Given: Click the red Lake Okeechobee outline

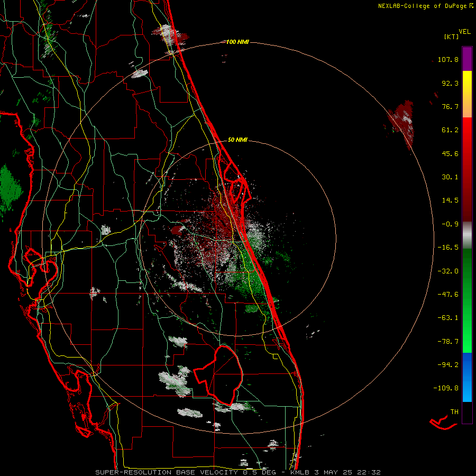Looking at the screenshot, I should tap(218, 376).
